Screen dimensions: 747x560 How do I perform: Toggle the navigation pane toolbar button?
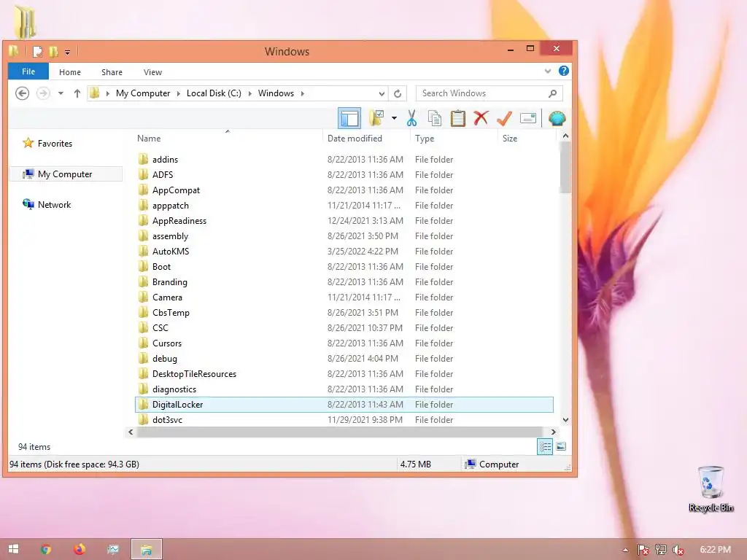point(349,118)
